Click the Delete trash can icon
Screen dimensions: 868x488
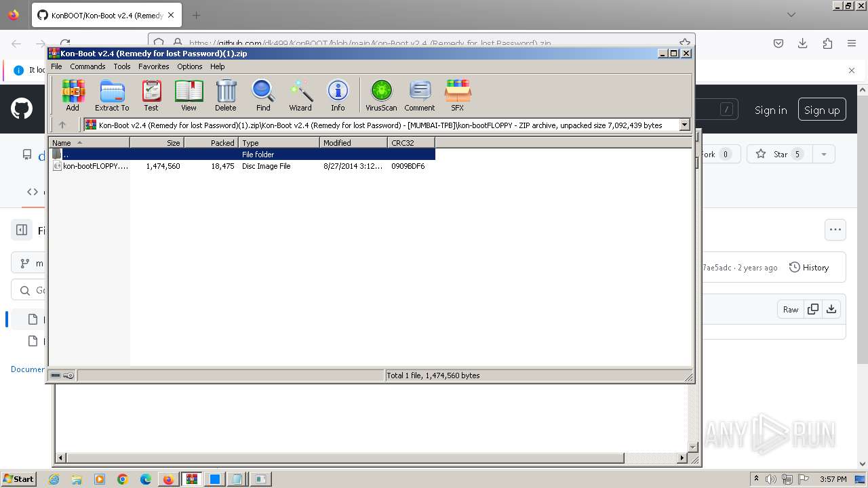click(226, 95)
